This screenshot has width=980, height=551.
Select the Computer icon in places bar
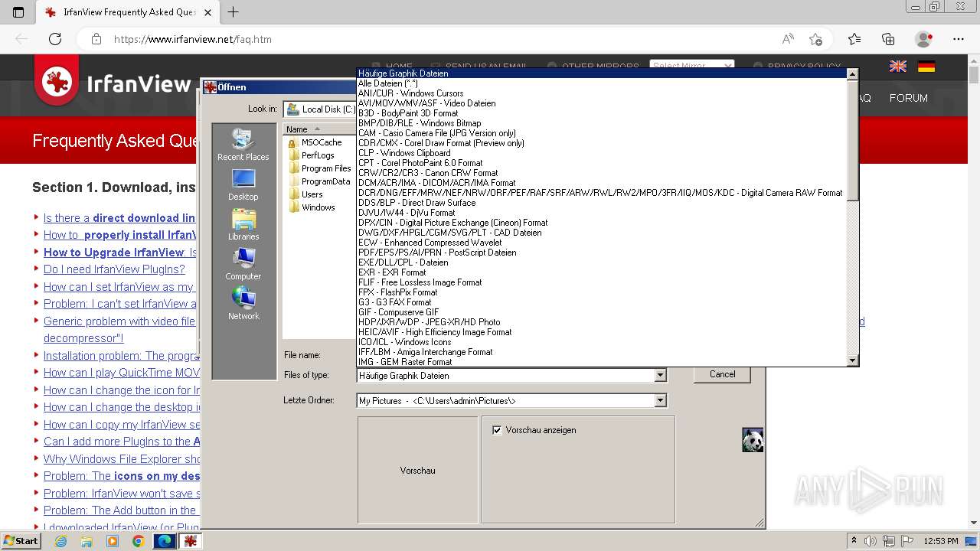tap(243, 265)
